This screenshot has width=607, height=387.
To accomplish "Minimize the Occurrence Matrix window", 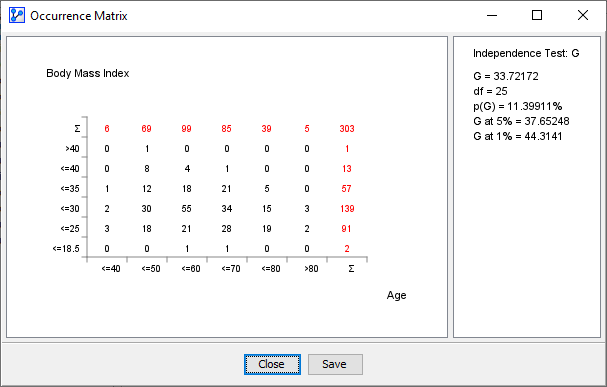I will [492, 15].
